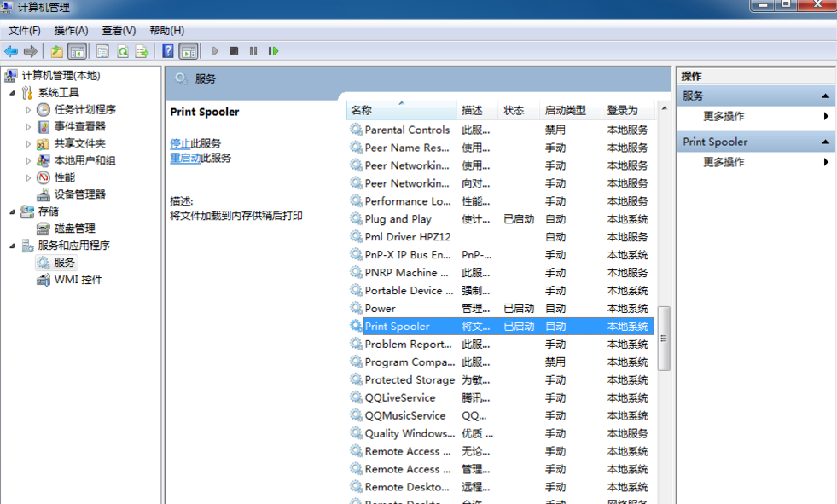Select the QQLiveService row

(x=501, y=398)
